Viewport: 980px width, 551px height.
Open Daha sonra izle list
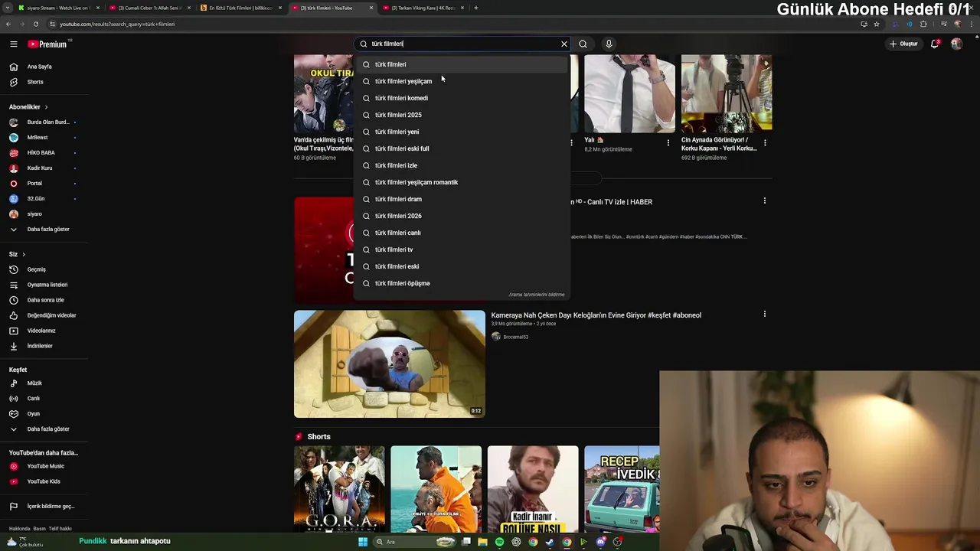(46, 300)
